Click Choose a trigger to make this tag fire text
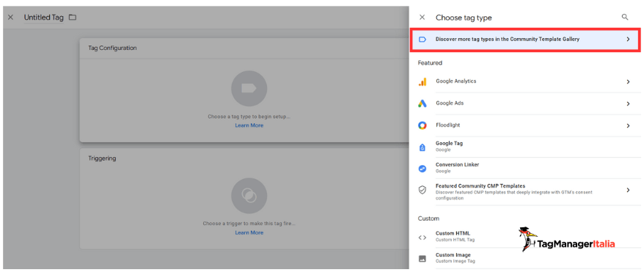 coord(249,224)
